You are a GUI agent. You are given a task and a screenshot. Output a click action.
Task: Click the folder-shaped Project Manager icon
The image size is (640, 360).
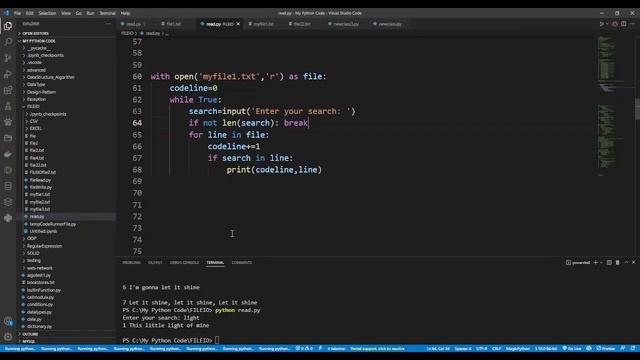(8, 138)
